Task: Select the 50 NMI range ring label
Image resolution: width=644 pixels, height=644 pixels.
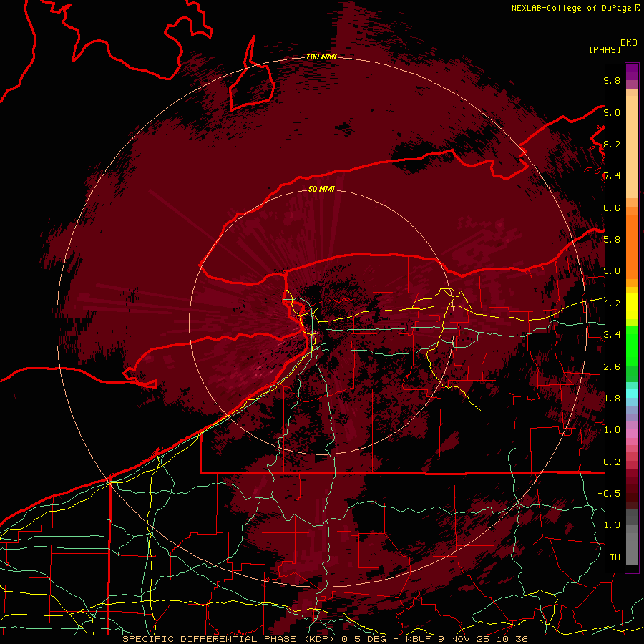Action: click(x=321, y=189)
